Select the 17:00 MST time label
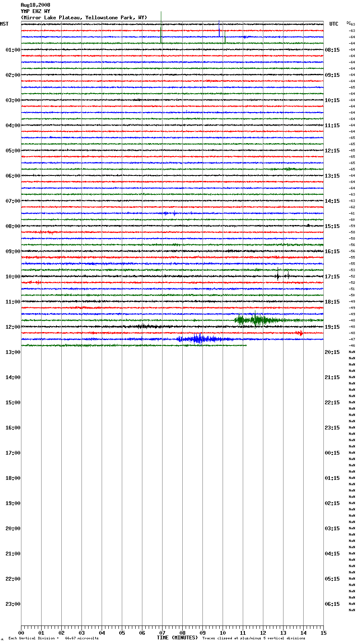 pyautogui.click(x=13, y=453)
